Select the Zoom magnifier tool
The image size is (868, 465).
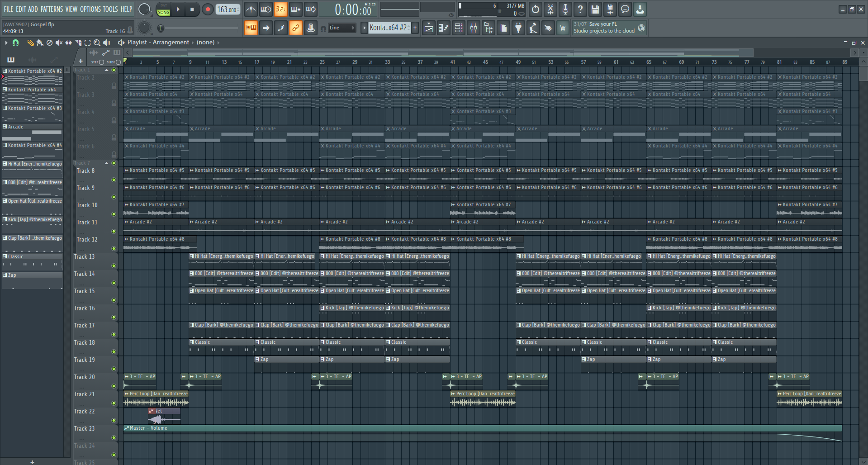(97, 43)
